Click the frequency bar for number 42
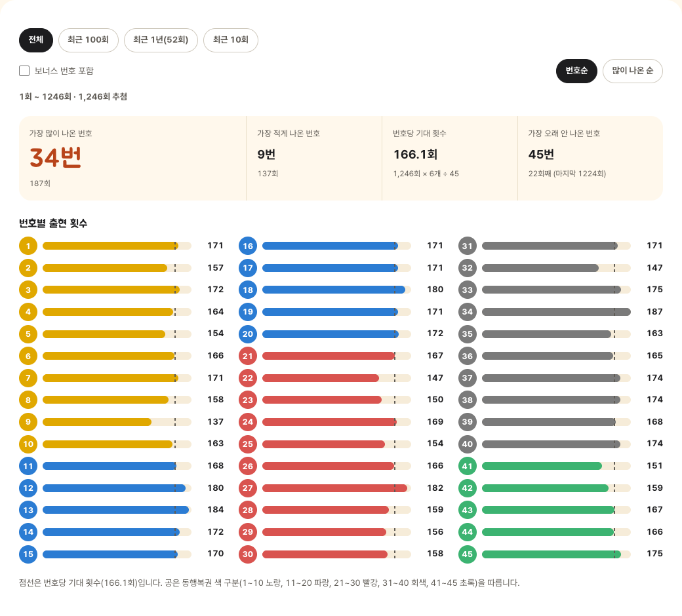Viewport: 682px width, 616px height. pyautogui.click(x=556, y=488)
